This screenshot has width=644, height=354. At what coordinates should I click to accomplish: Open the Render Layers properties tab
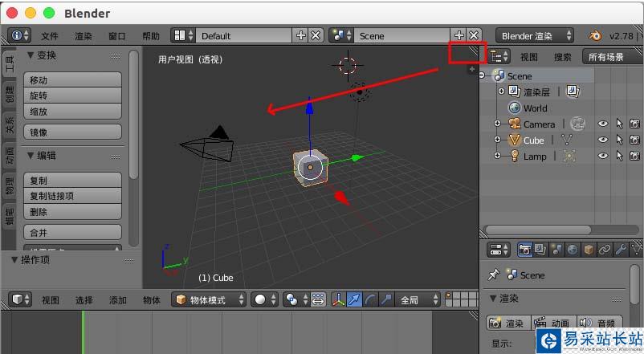pos(540,250)
